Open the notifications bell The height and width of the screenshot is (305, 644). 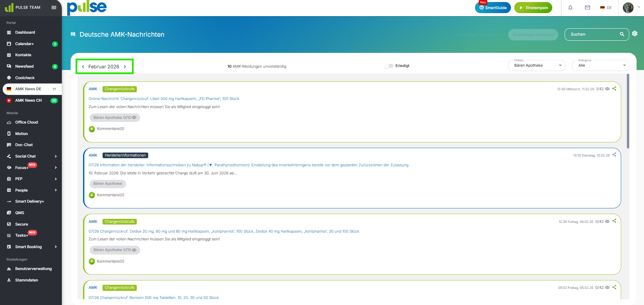point(570,7)
